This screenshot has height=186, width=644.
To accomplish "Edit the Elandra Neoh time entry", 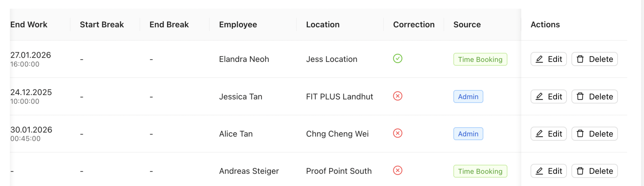I will tap(549, 59).
